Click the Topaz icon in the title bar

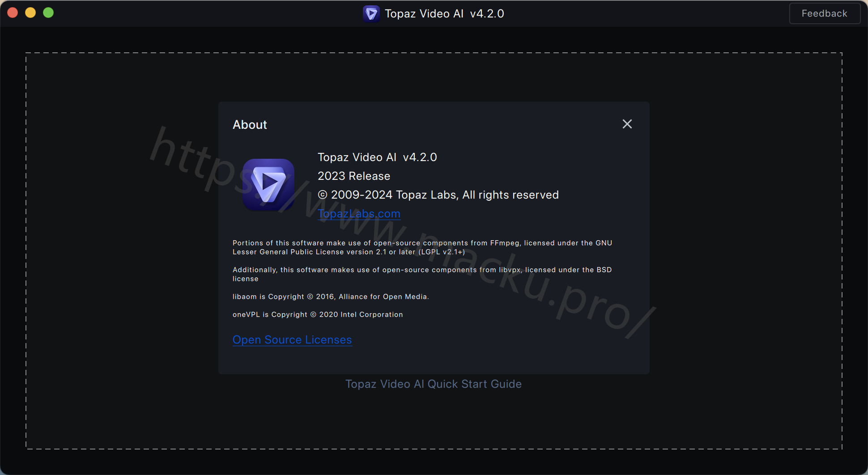pos(371,14)
